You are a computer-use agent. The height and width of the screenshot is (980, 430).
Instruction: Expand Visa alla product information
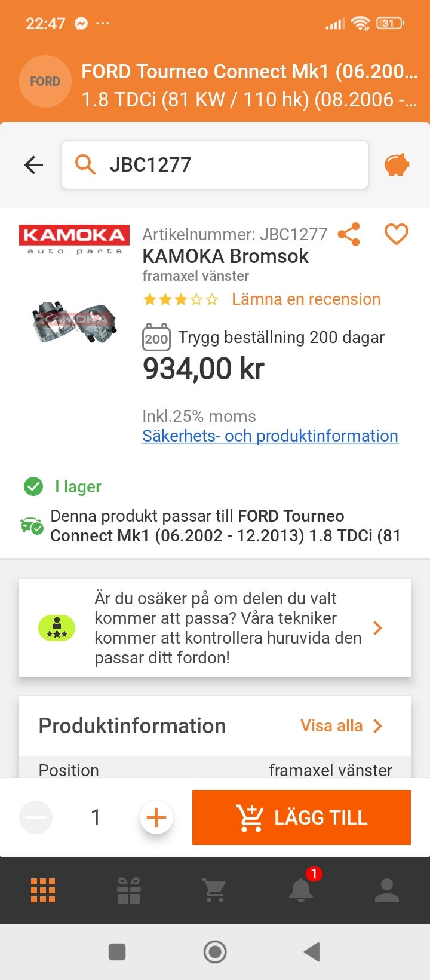tap(342, 725)
